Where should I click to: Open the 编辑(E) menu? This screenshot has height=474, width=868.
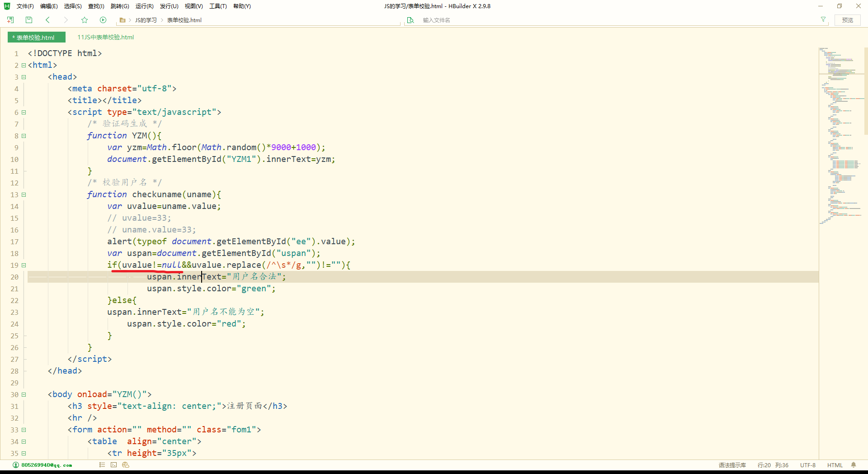click(49, 6)
